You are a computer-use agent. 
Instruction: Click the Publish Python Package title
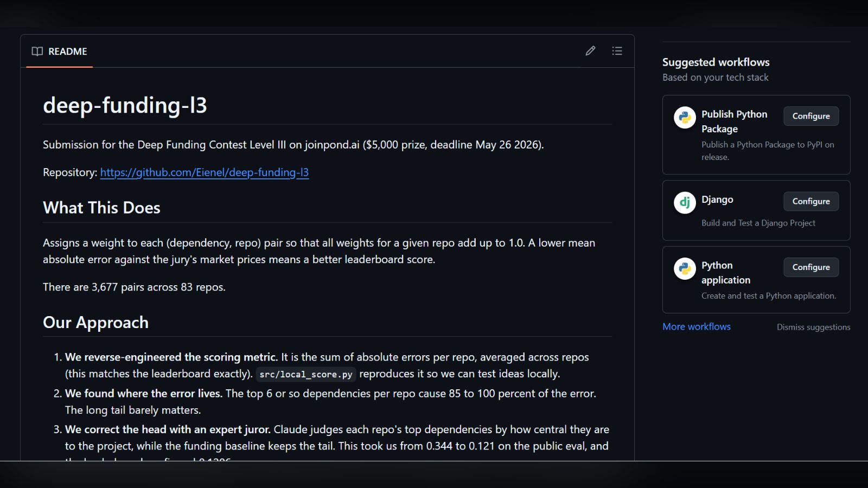click(735, 121)
